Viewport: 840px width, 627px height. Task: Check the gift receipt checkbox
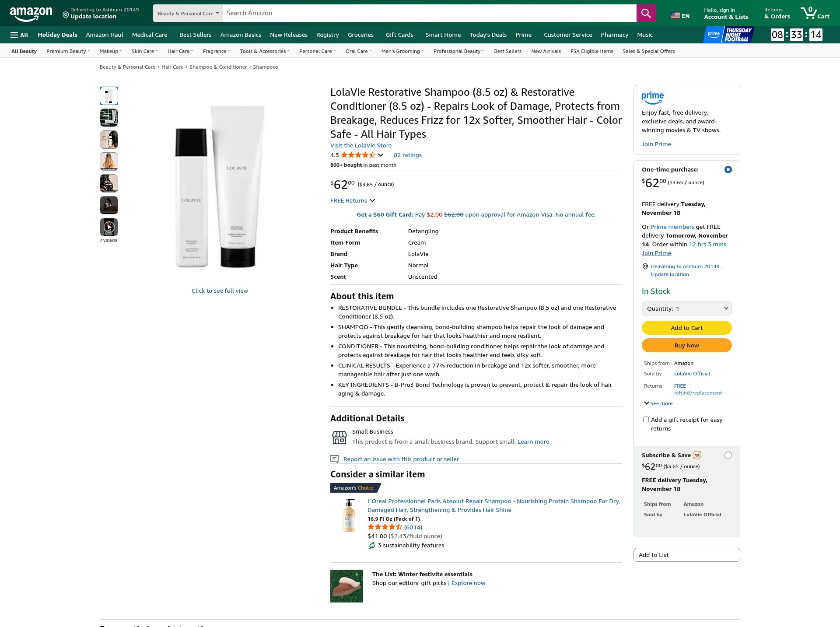[x=646, y=420]
